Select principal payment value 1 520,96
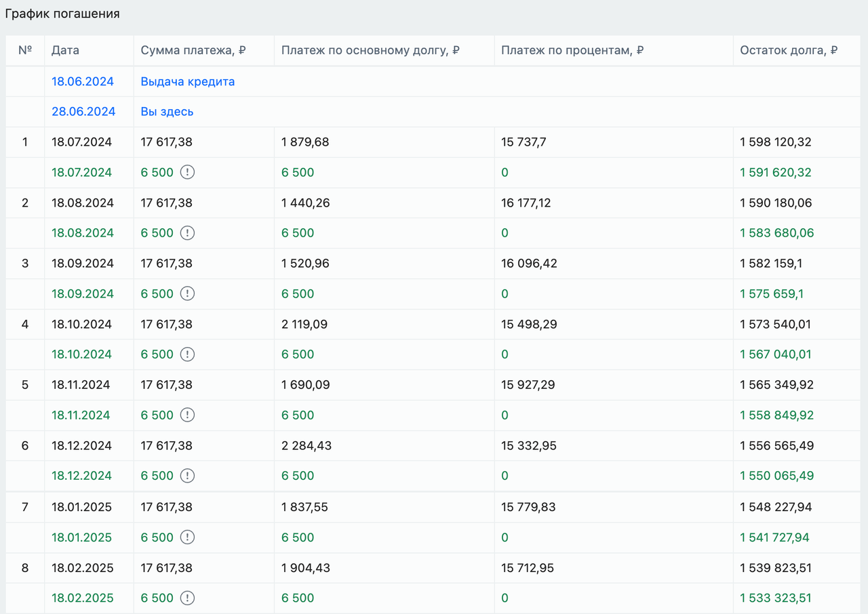The image size is (868, 614). (x=305, y=263)
